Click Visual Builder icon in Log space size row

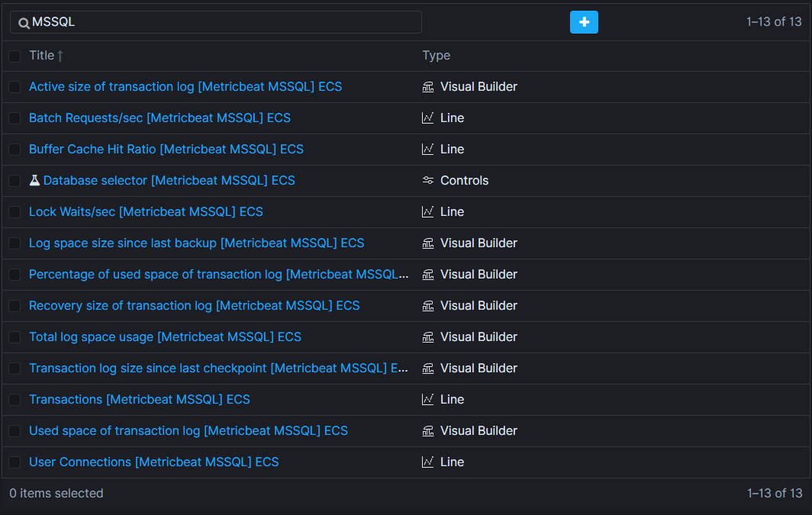click(427, 243)
